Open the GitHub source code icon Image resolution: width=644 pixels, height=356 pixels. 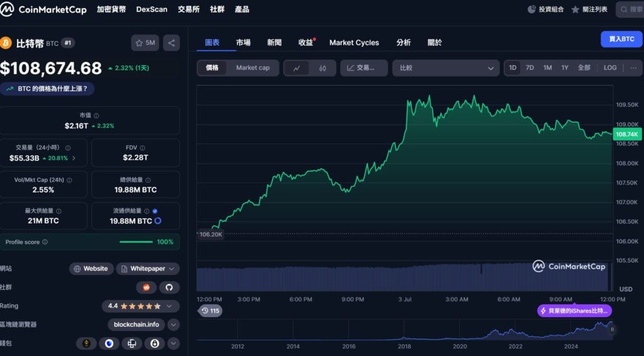tap(169, 287)
